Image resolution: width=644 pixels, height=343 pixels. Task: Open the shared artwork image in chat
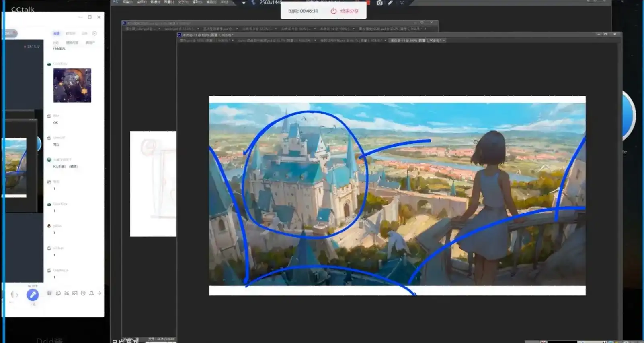click(72, 85)
